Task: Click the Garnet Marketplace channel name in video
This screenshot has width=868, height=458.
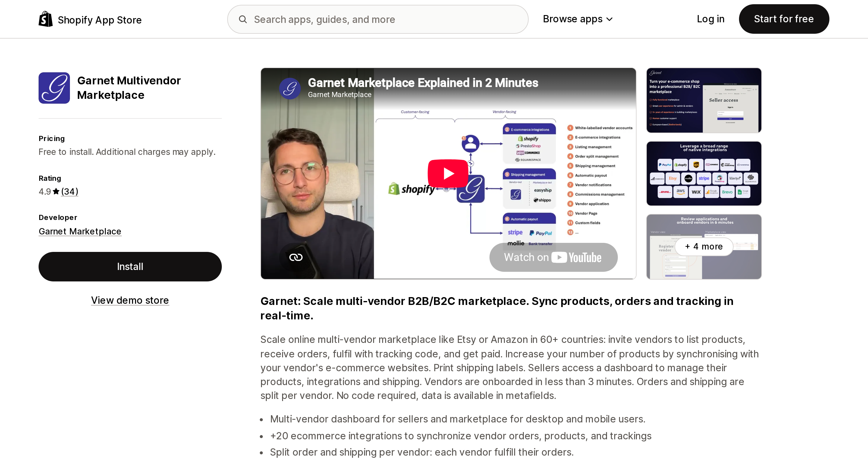Action: click(340, 95)
